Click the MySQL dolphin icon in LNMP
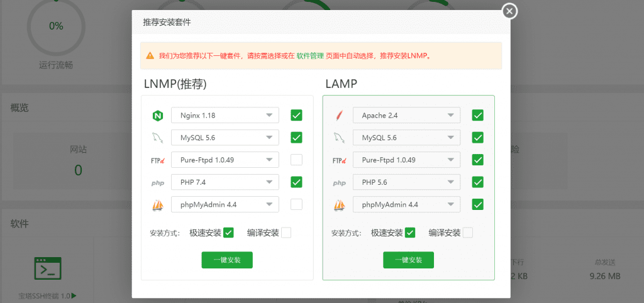 [x=157, y=138]
